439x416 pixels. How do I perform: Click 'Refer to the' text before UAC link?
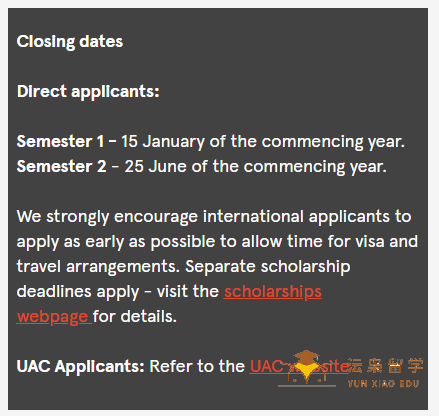pyautogui.click(x=197, y=366)
